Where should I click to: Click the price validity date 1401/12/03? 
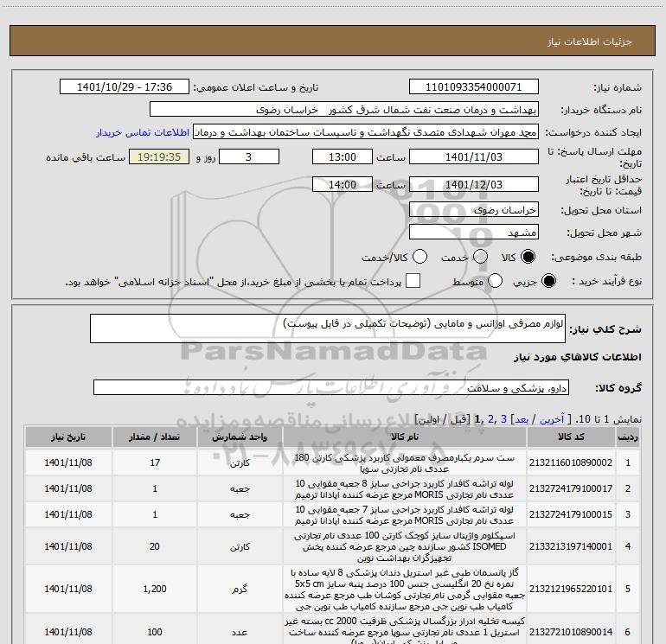474,185
